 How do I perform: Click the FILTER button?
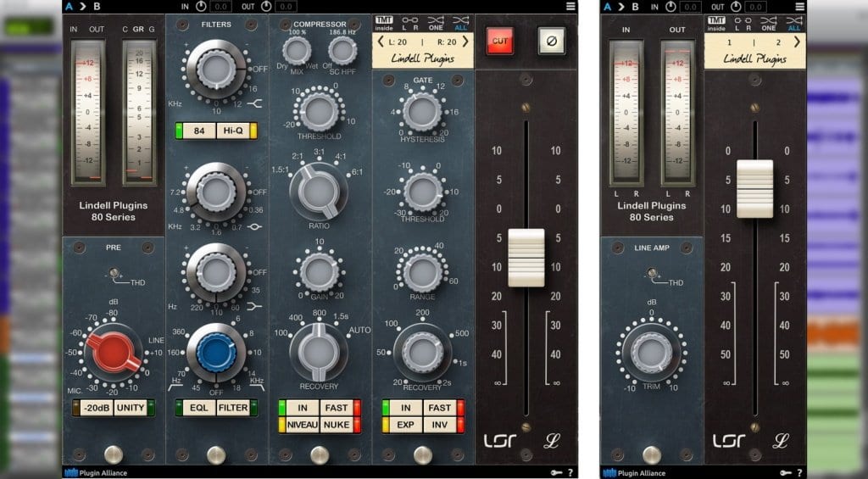[233, 408]
